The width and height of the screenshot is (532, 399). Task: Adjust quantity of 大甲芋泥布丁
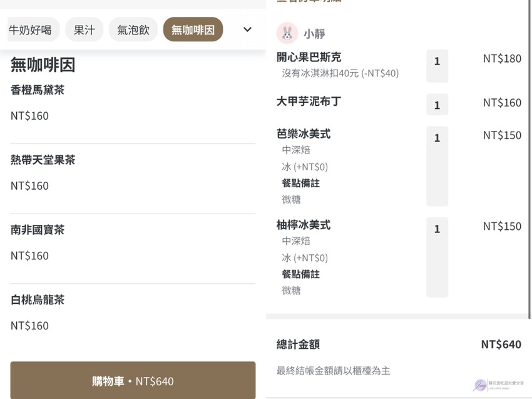click(x=436, y=105)
